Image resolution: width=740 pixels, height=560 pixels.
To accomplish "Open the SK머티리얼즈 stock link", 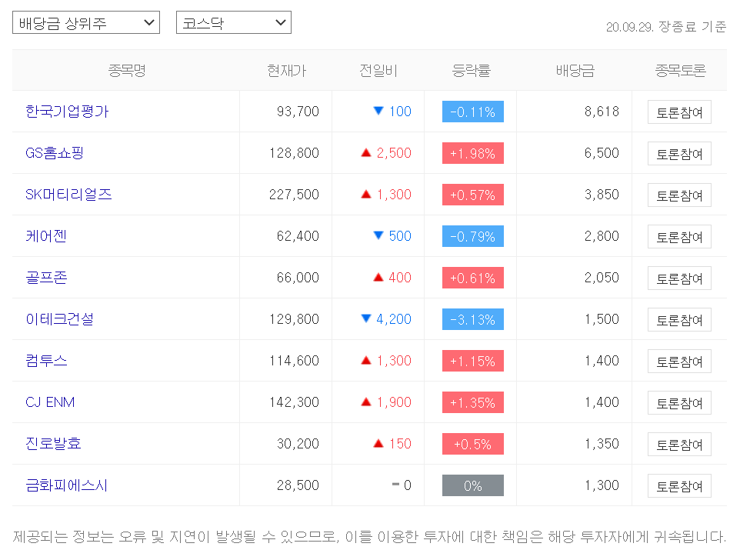I will pyautogui.click(x=68, y=195).
